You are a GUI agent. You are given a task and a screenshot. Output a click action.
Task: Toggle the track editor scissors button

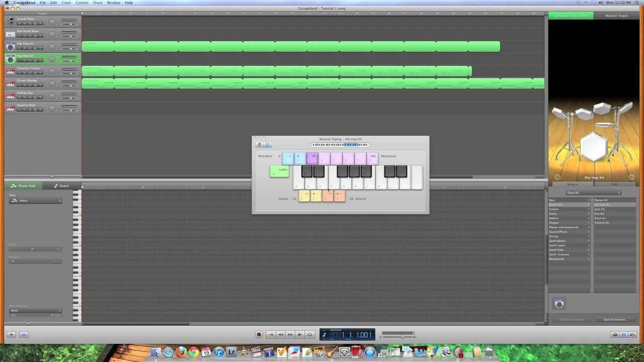[x=24, y=334]
